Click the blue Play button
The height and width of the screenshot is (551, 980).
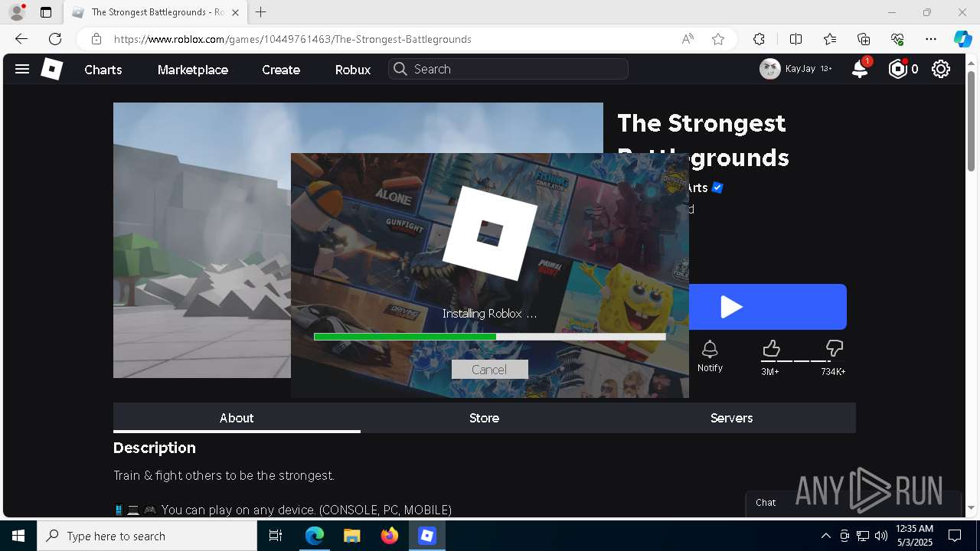[x=768, y=307]
